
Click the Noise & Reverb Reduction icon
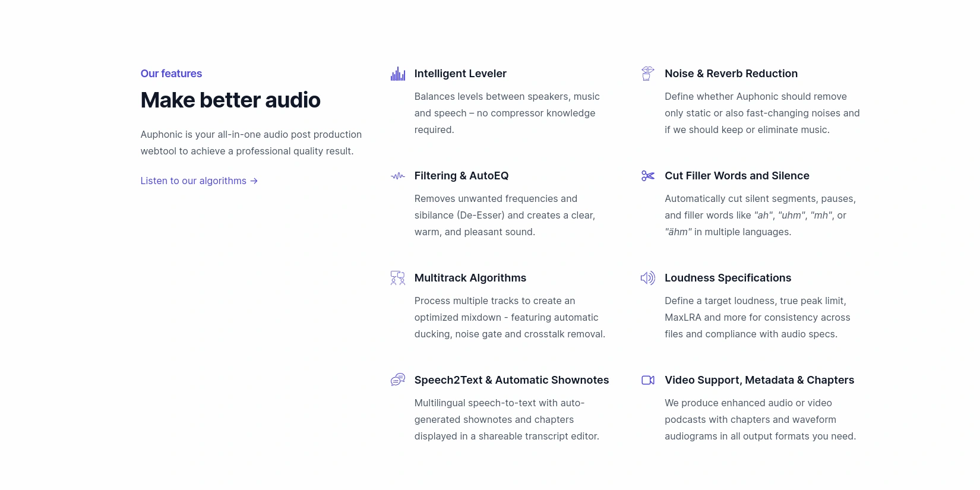pyautogui.click(x=647, y=74)
